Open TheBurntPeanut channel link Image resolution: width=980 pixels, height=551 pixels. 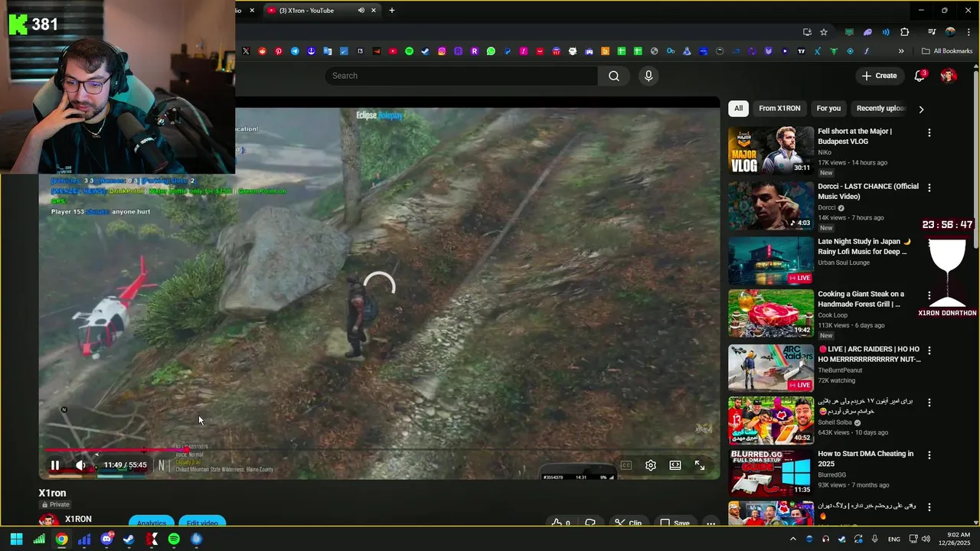[x=840, y=370]
